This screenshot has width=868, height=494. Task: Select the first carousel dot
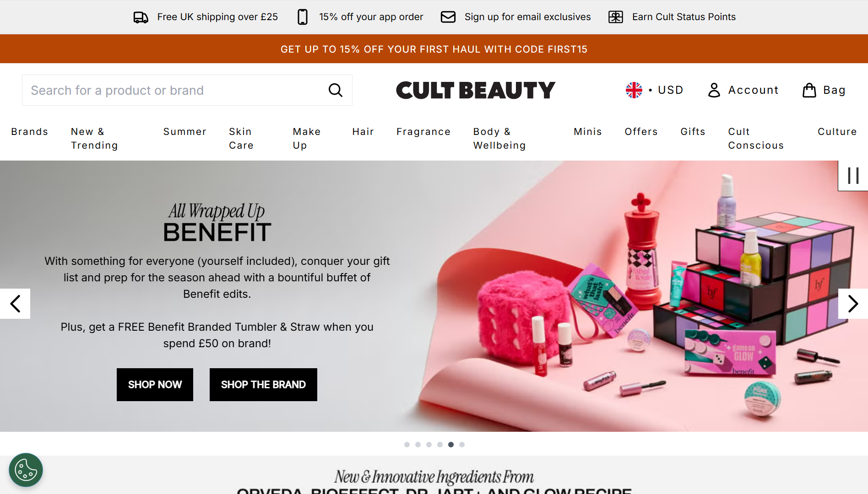coord(407,445)
